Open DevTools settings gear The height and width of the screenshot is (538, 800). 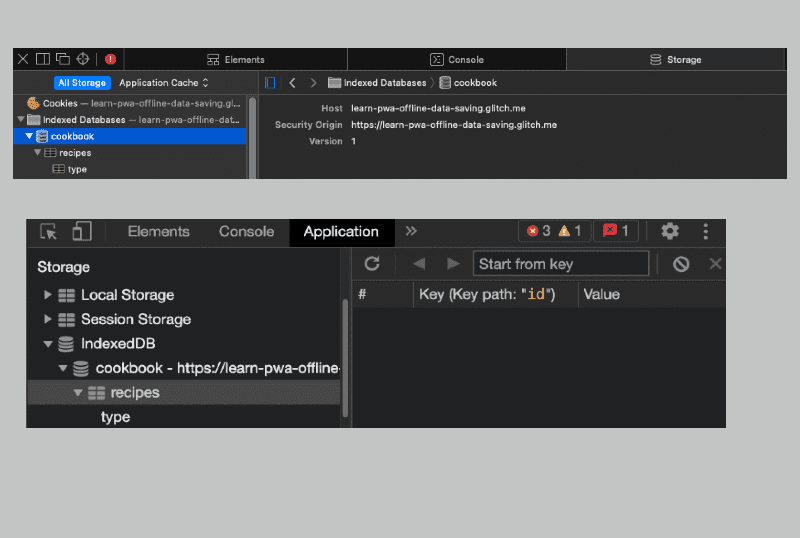(670, 232)
